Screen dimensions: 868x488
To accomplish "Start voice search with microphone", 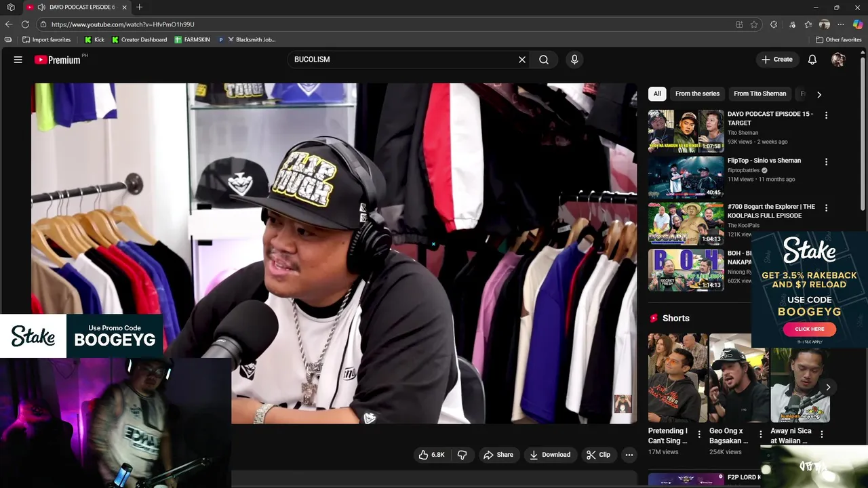I will pyautogui.click(x=574, y=60).
